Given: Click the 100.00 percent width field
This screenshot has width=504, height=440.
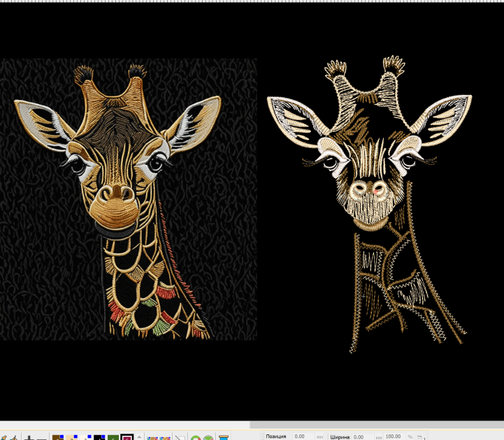Looking at the screenshot, I should [393, 436].
